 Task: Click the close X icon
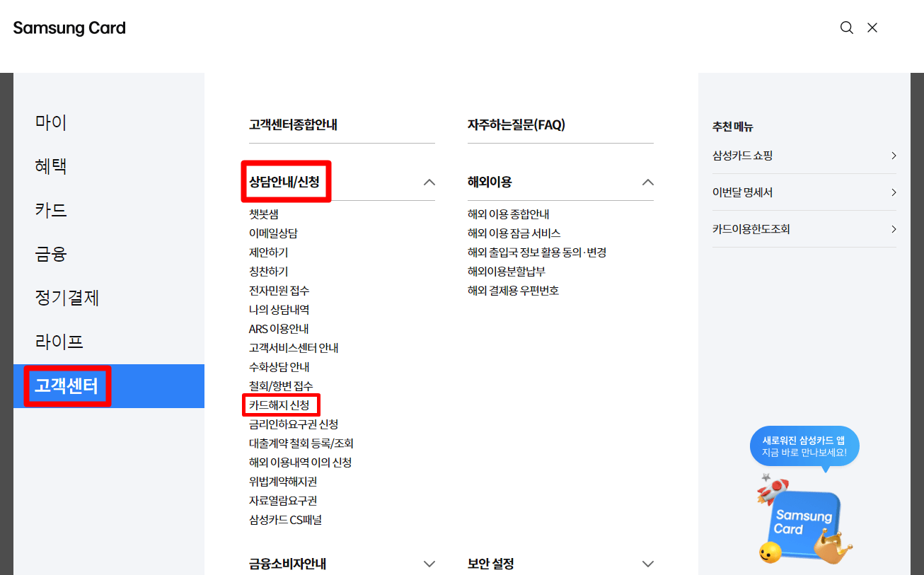click(872, 28)
